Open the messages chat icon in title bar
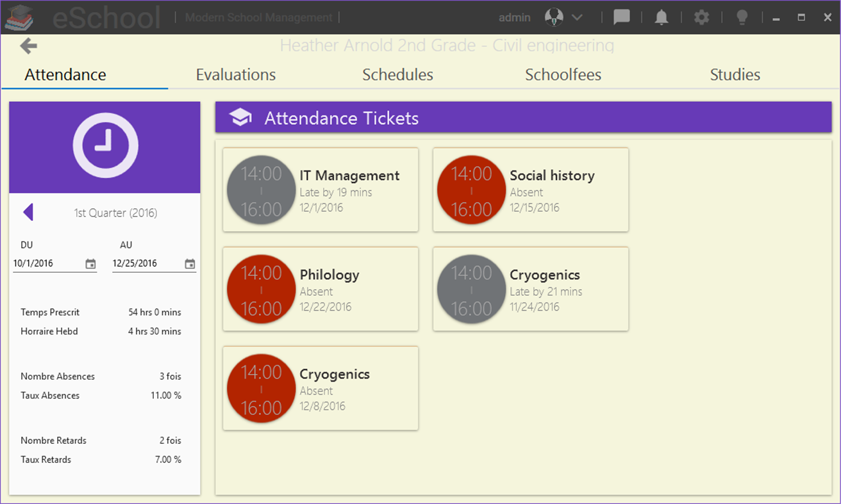The image size is (841, 504). 621,17
